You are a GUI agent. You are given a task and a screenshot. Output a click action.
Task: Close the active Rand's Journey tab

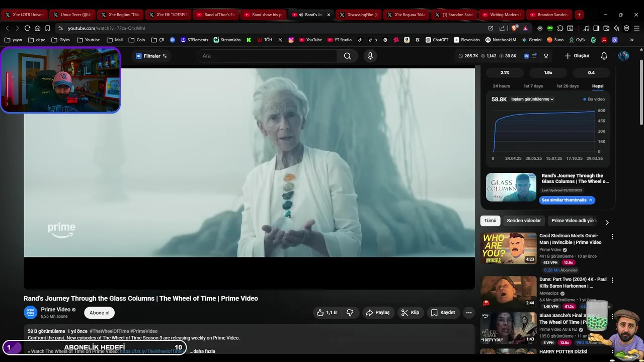click(x=329, y=15)
